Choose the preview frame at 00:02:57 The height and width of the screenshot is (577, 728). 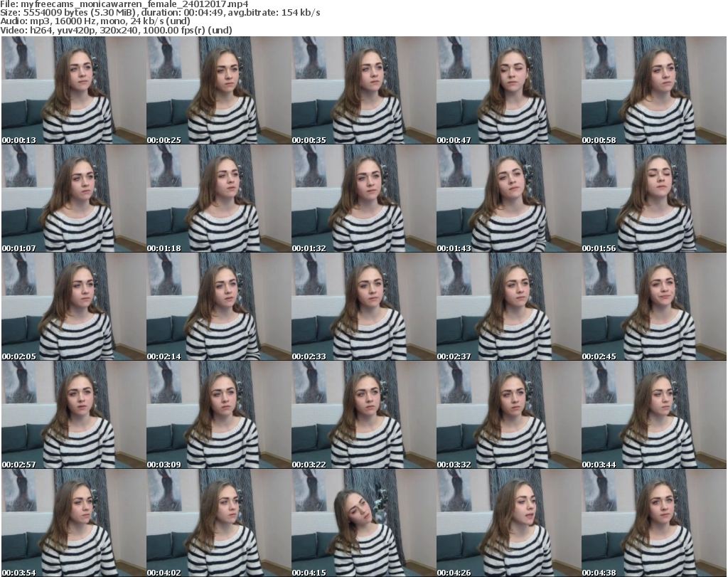74,414
